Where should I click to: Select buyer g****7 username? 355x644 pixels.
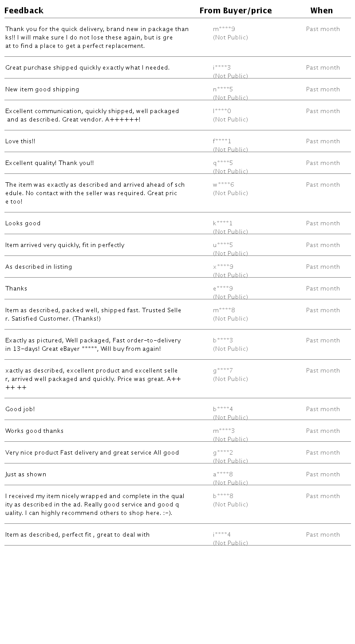pos(223,371)
